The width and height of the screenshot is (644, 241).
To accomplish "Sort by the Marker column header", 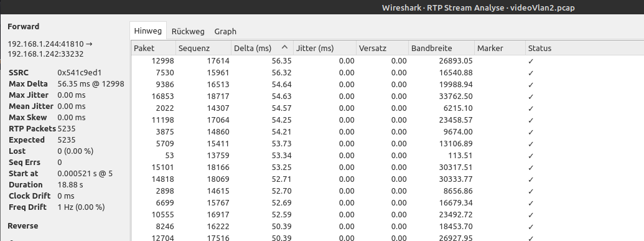I will coord(500,48).
